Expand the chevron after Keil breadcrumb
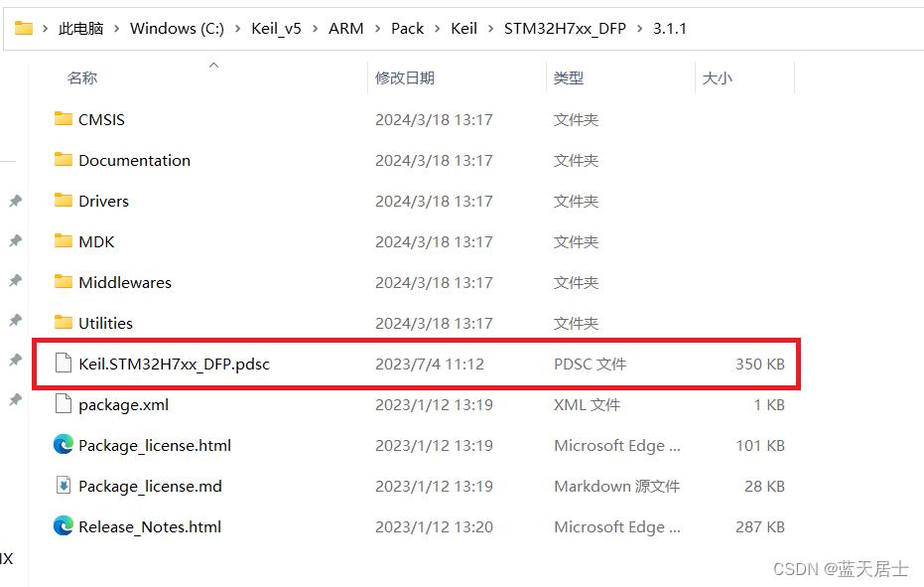This screenshot has height=587, width=924. click(x=490, y=29)
